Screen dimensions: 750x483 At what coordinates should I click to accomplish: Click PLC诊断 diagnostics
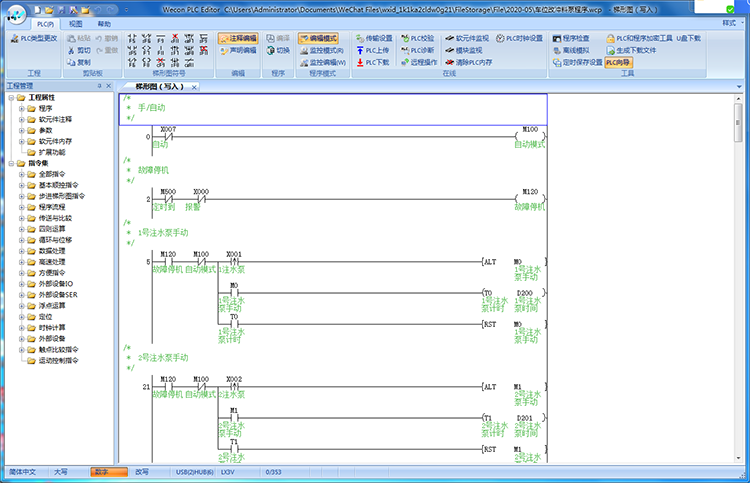(x=418, y=50)
